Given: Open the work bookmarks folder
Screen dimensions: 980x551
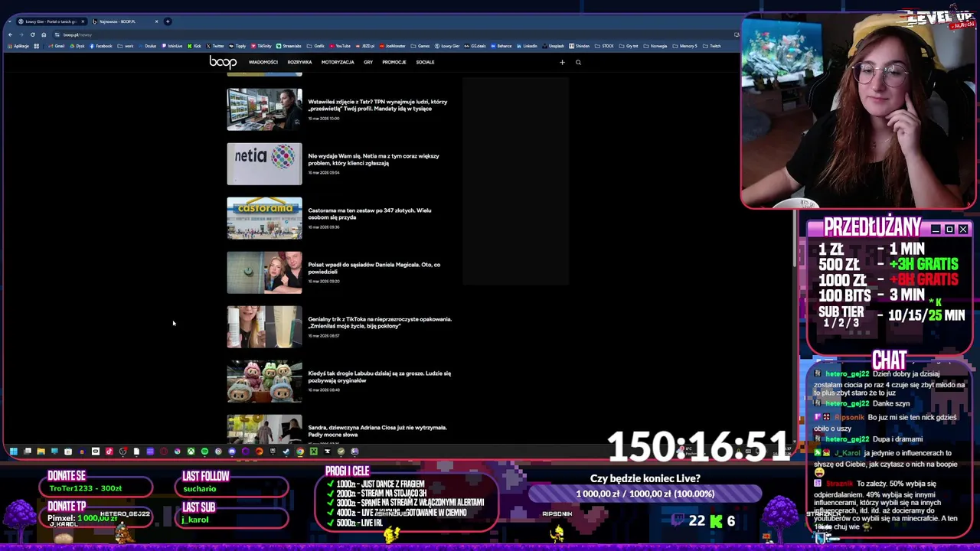Looking at the screenshot, I should click(x=126, y=46).
